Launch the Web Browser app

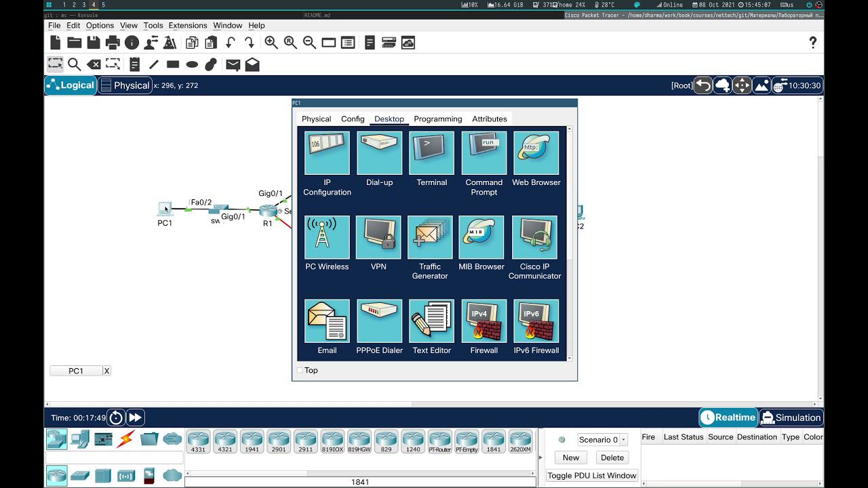coord(536,153)
